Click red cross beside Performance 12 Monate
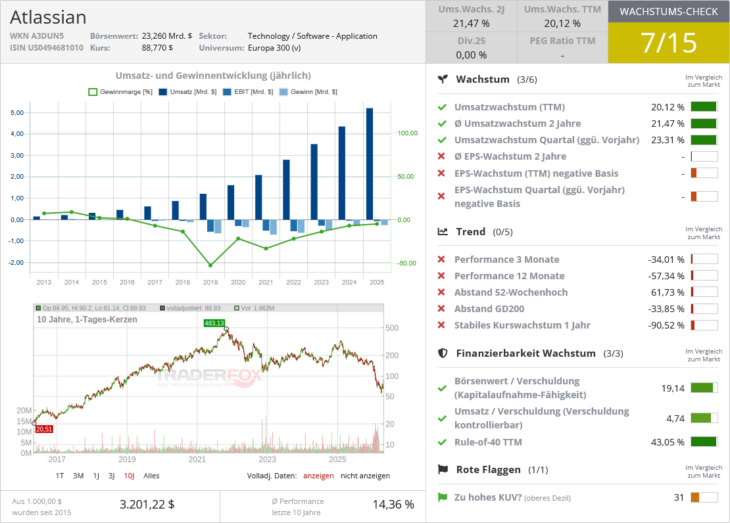The height and width of the screenshot is (523, 730). click(441, 276)
